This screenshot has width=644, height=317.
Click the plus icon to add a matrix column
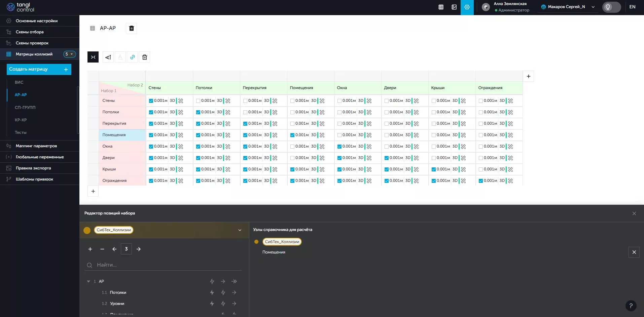coord(528,76)
